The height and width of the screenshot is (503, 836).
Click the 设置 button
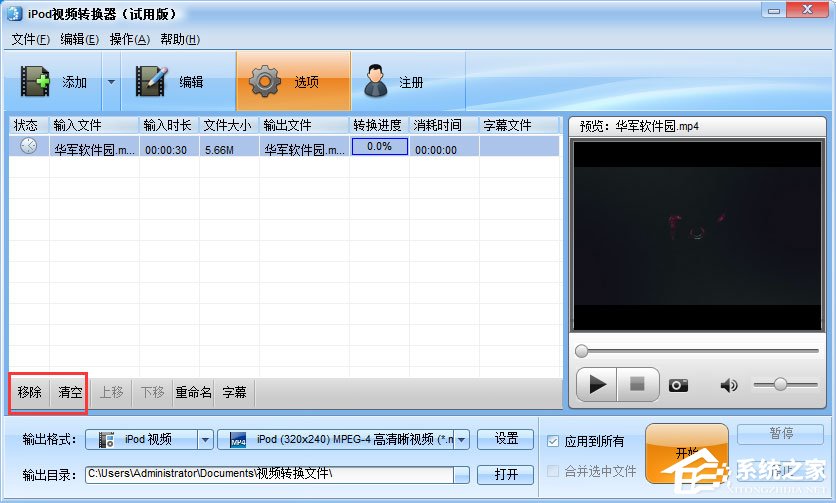pos(506,439)
